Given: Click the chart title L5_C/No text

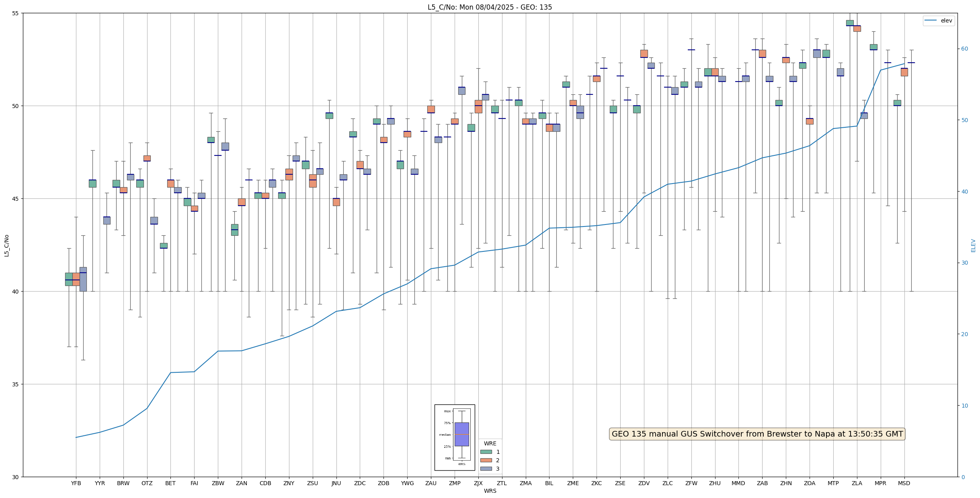Looking at the screenshot, I should pyautogui.click(x=490, y=7).
